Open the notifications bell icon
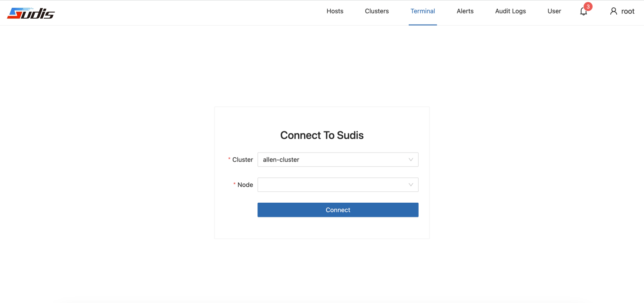644x303 pixels. pos(583,12)
